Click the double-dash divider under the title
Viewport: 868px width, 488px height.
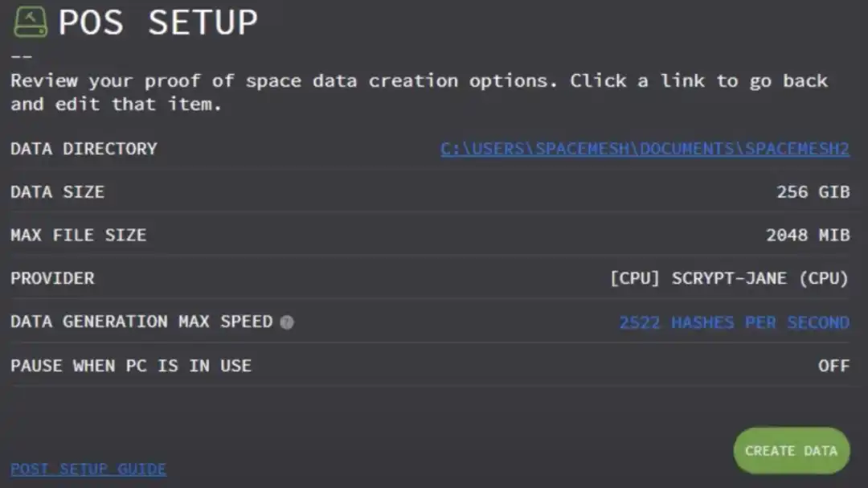click(x=22, y=56)
